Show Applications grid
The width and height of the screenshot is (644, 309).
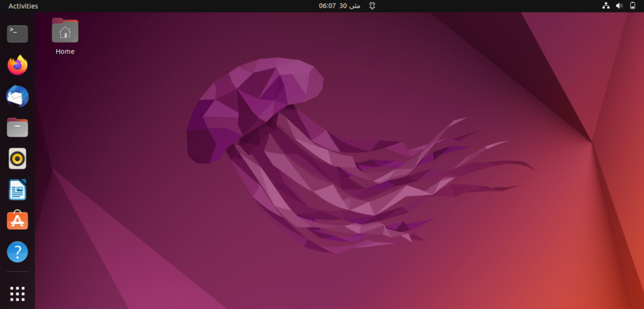17,294
